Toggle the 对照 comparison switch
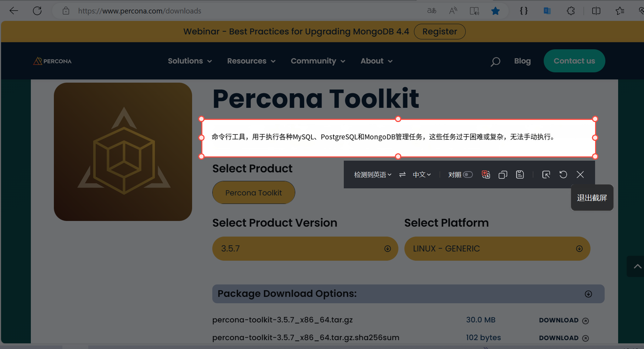The image size is (644, 349). tap(468, 174)
